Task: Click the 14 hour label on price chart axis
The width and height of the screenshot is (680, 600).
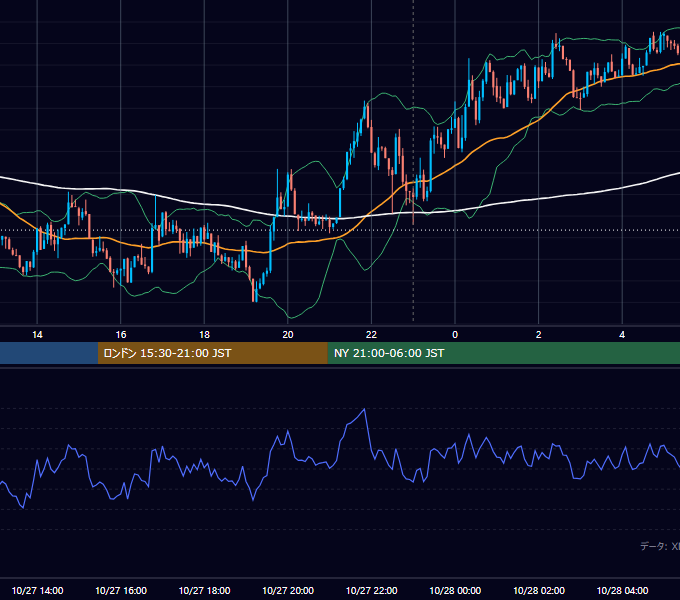Action: click(x=37, y=335)
